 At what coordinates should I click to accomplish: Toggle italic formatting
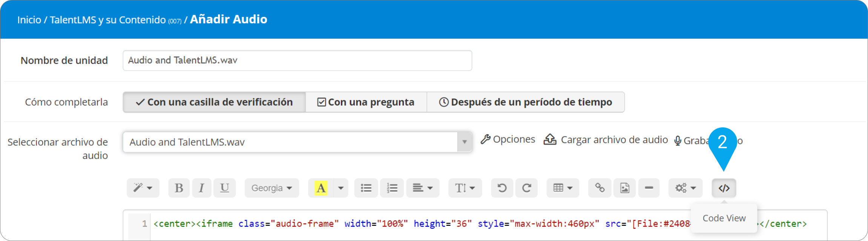(x=201, y=188)
